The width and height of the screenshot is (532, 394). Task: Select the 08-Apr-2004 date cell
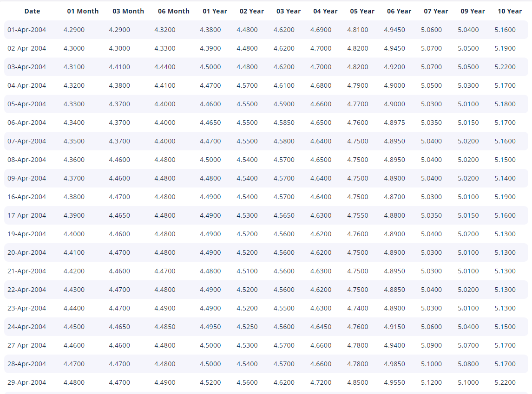27,160
